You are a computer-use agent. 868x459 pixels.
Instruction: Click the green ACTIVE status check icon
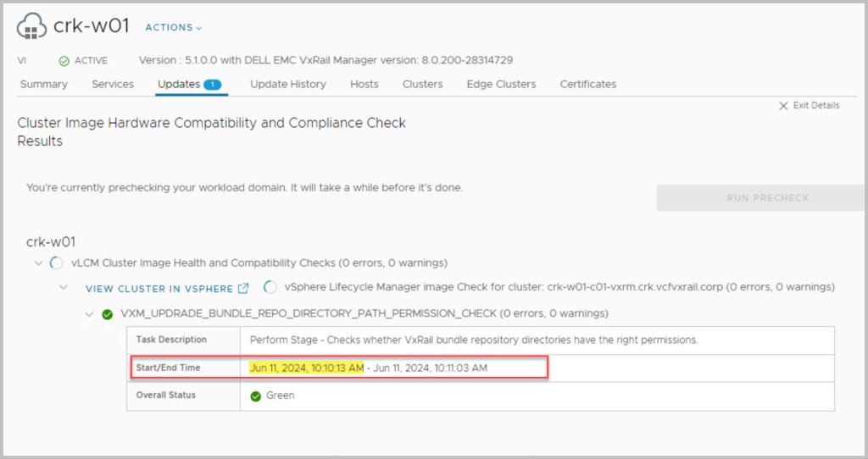(x=64, y=61)
